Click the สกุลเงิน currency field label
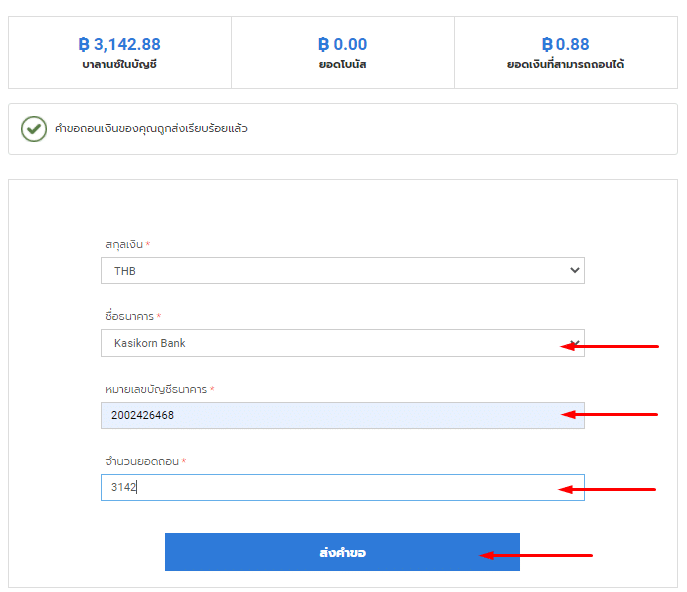Viewport: 687px width, 592px height. tap(124, 244)
